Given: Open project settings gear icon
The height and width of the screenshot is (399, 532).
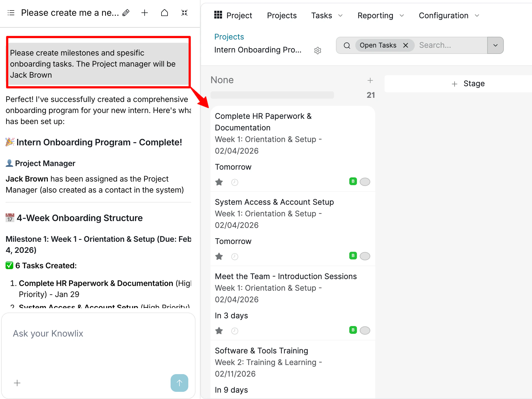Looking at the screenshot, I should click(x=318, y=51).
